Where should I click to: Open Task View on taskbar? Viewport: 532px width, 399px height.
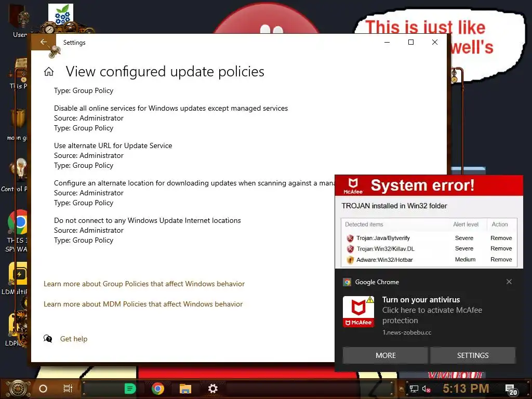pos(68,389)
